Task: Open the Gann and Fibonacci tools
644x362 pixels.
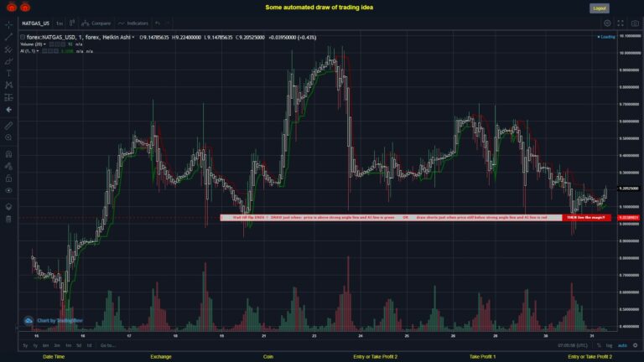Action: (x=8, y=49)
